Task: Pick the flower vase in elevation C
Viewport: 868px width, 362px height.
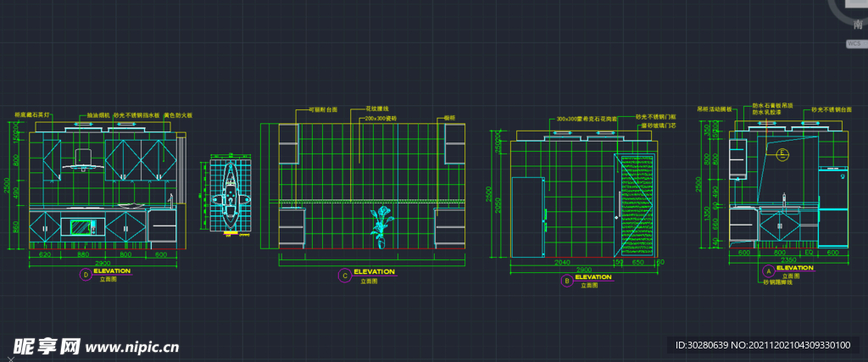Action: (380, 227)
